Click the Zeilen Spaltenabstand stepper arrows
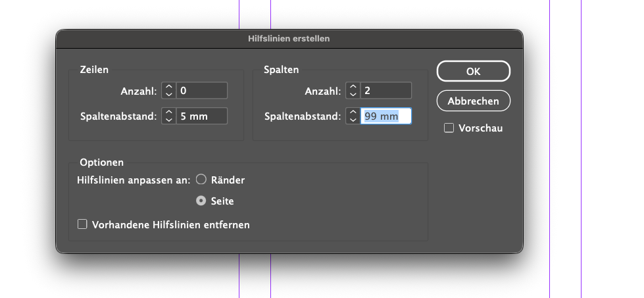 168,116
